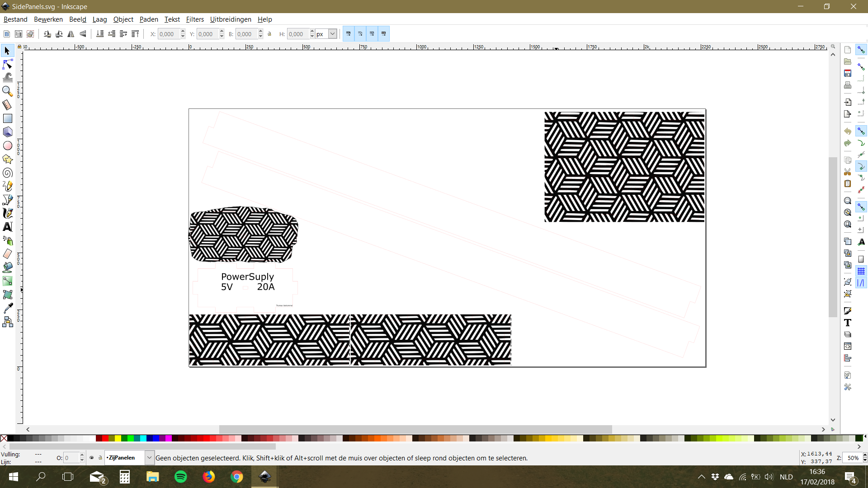868x488 pixels.
Task: Select the Node tool in toolbar
Action: tap(8, 64)
